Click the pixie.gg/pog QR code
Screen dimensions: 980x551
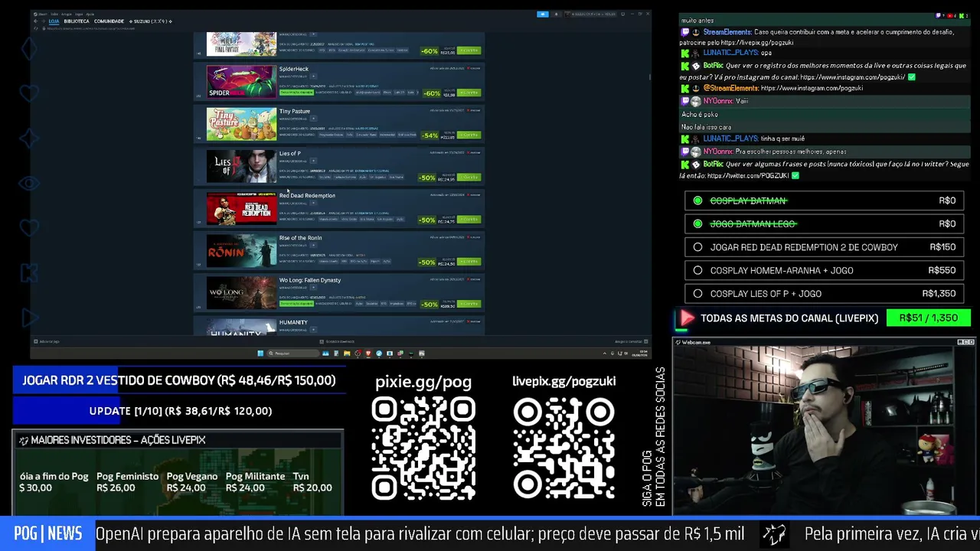coord(423,448)
